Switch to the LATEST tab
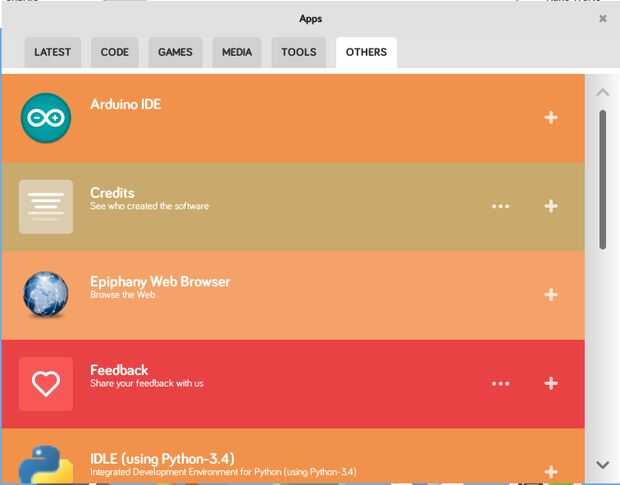This screenshot has width=620, height=485. 53,52
